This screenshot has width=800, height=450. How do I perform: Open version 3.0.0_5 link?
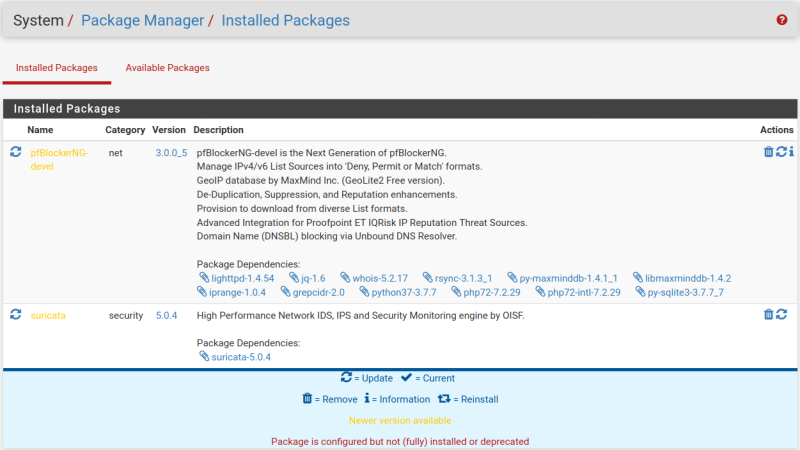click(171, 153)
